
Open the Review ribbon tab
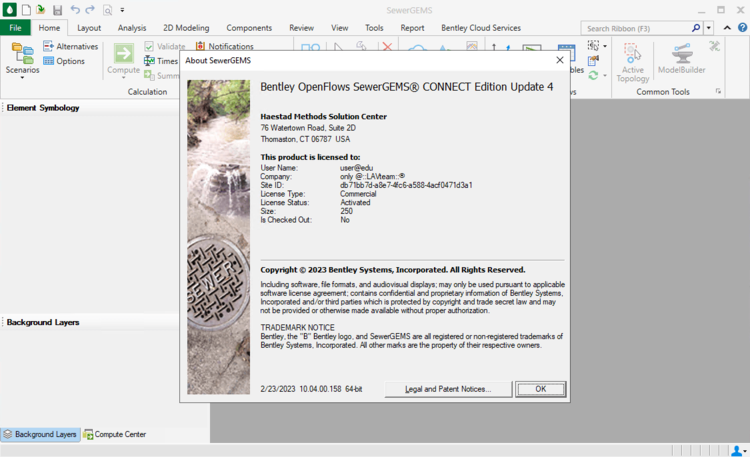tap(301, 28)
